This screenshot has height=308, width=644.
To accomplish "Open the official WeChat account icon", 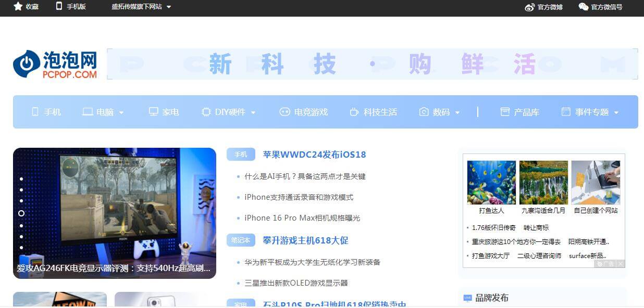I will click(583, 7).
